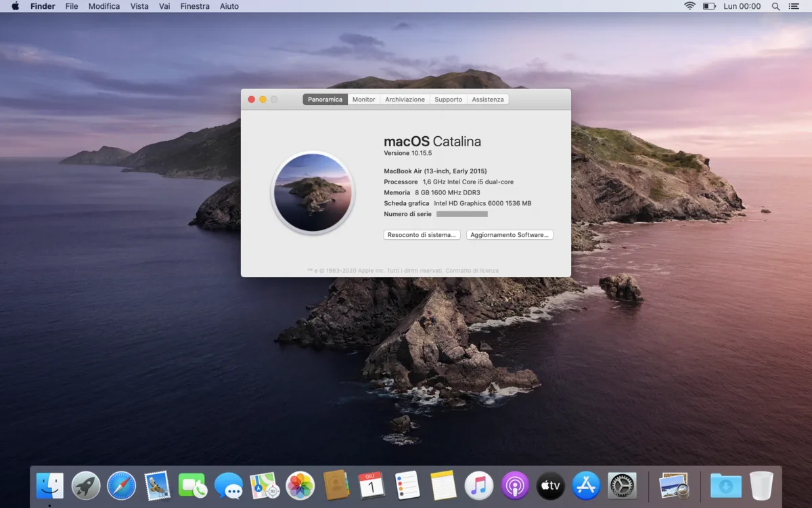Open Safari compass icon in Dock
Viewport: 812px width, 508px height.
122,486
